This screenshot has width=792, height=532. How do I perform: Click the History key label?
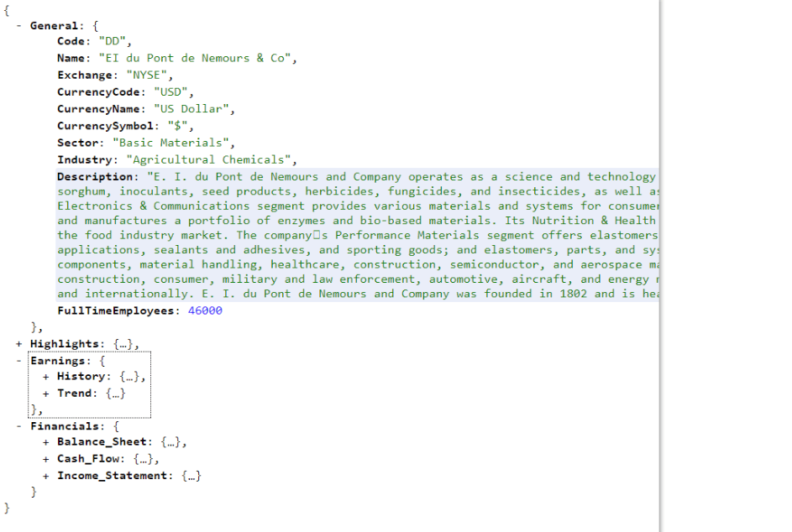[81, 377]
